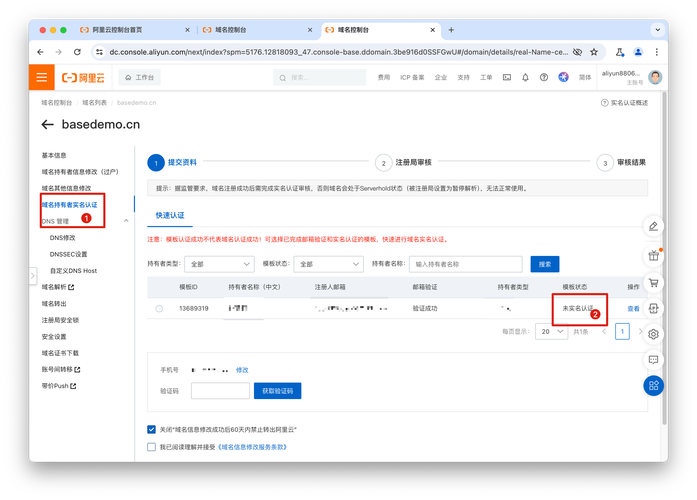Check the 我已阅读理解并接受 agreement checkbox
Image resolution: width=697 pixels, height=500 pixels.
(151, 447)
